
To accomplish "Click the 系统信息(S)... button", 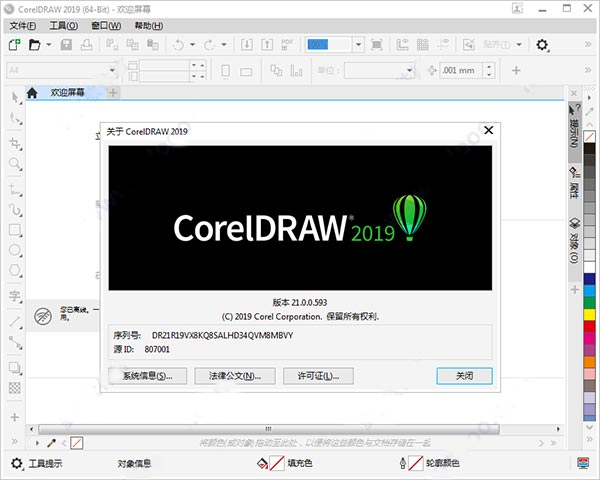I will 147,376.
